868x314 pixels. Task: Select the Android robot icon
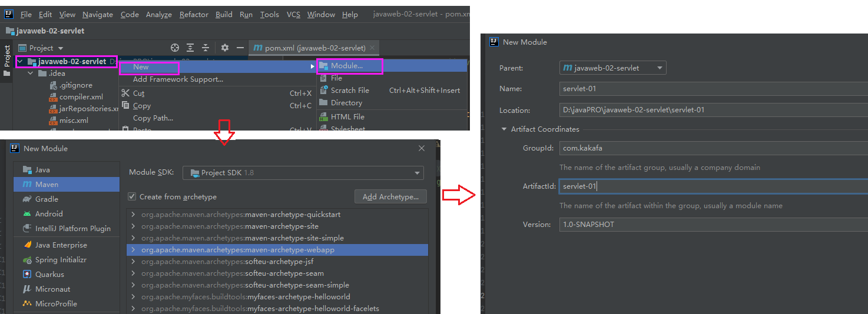[x=27, y=213]
